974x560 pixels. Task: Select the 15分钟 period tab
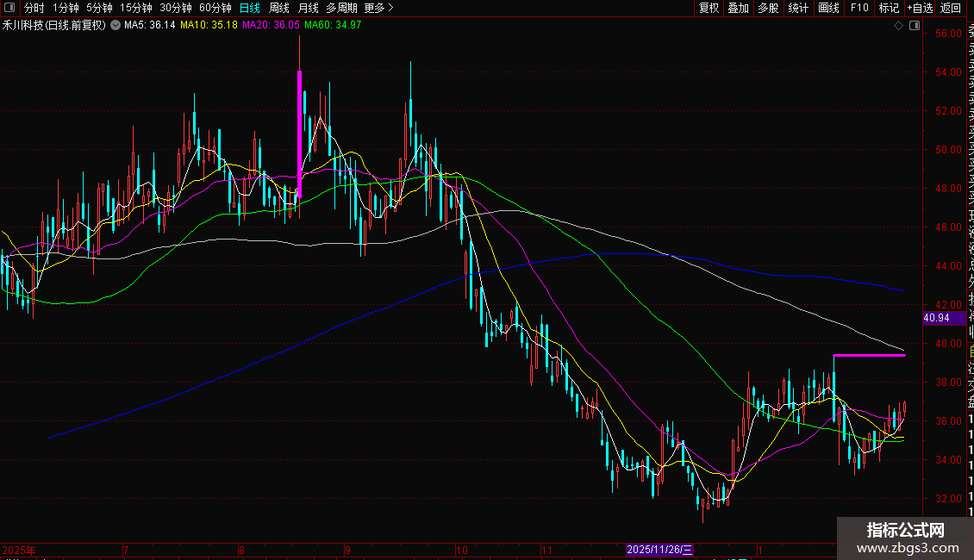[x=136, y=8]
